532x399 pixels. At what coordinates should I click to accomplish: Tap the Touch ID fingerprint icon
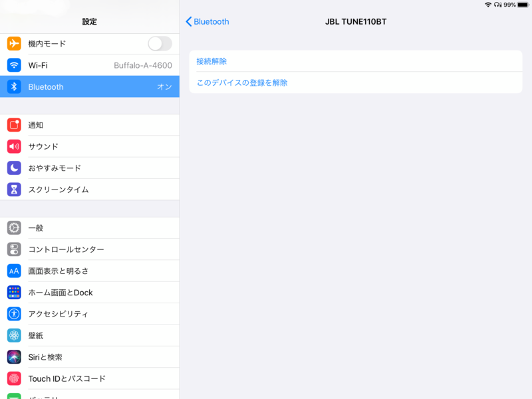(x=14, y=378)
